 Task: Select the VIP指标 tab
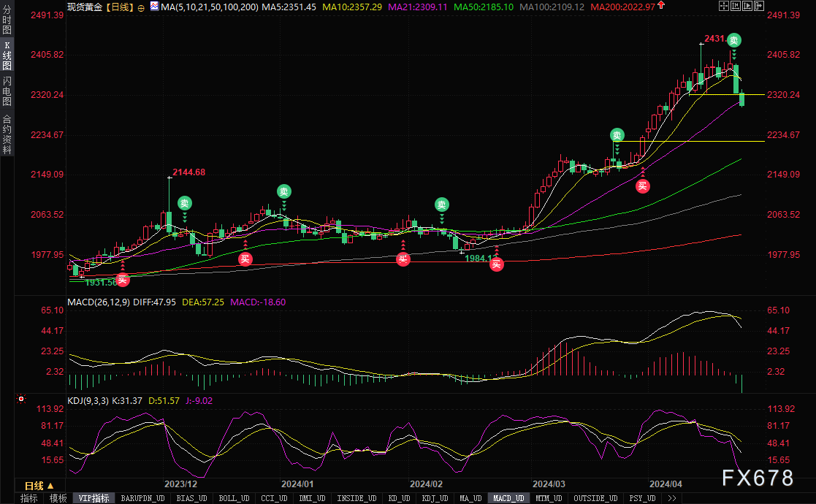pyautogui.click(x=94, y=498)
